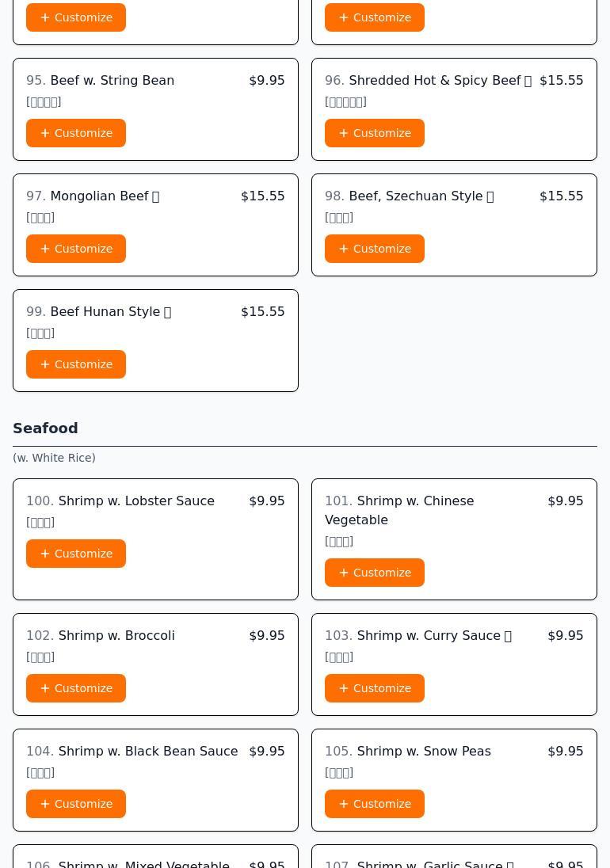Click the plus icon for Shrimp w. Lobster Sauce
This screenshot has width=610, height=868.
coord(45,554)
